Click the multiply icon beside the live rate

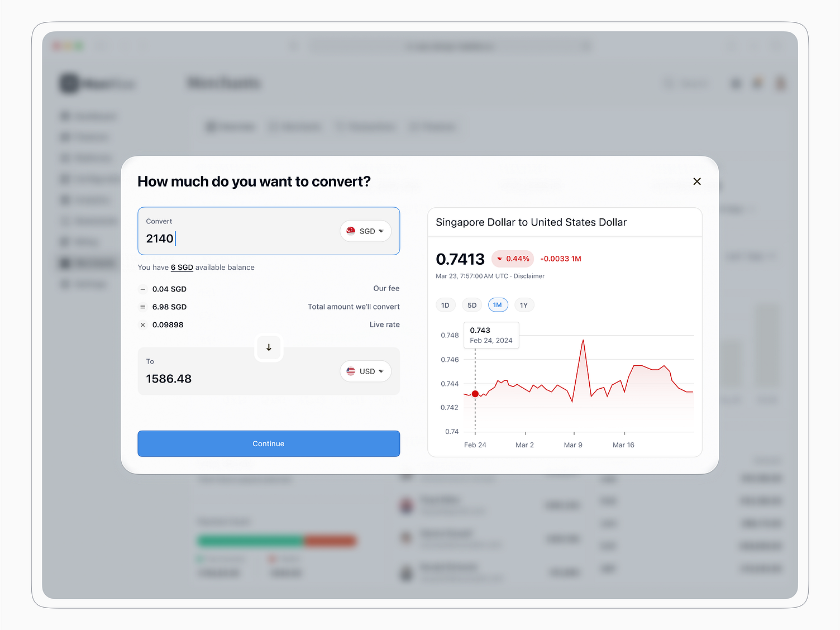(x=142, y=324)
